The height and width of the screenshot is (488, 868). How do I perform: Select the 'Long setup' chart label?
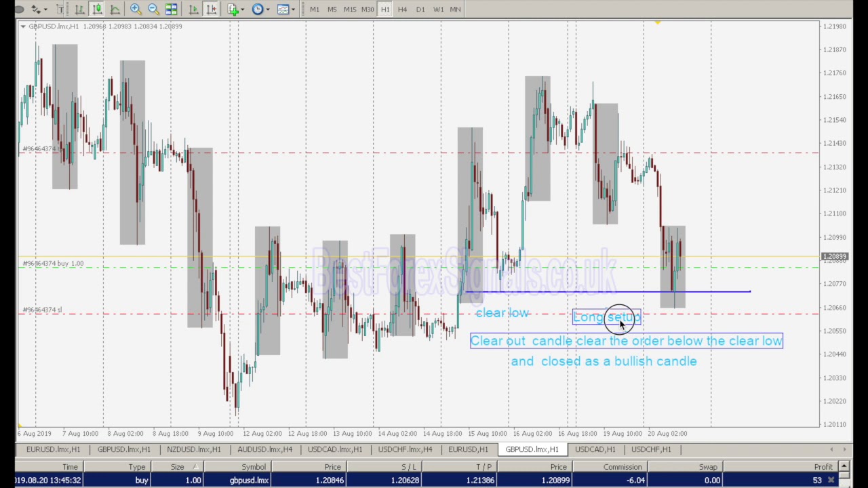(606, 317)
